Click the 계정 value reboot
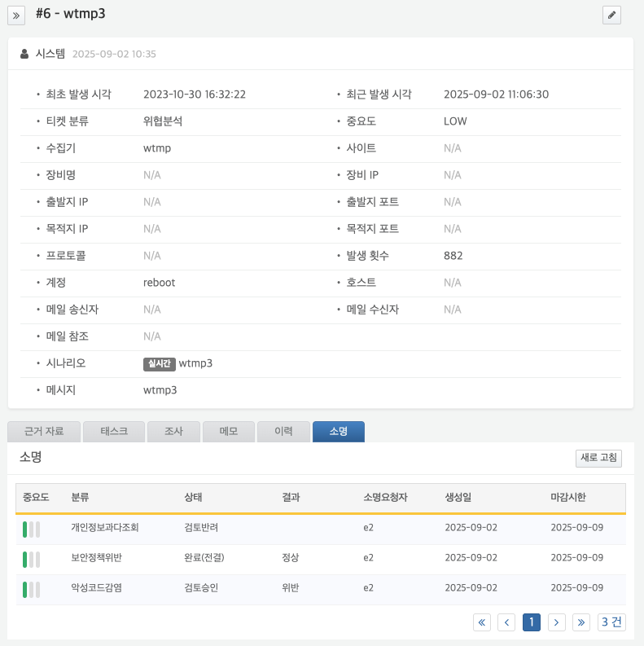644x646 pixels. [159, 283]
